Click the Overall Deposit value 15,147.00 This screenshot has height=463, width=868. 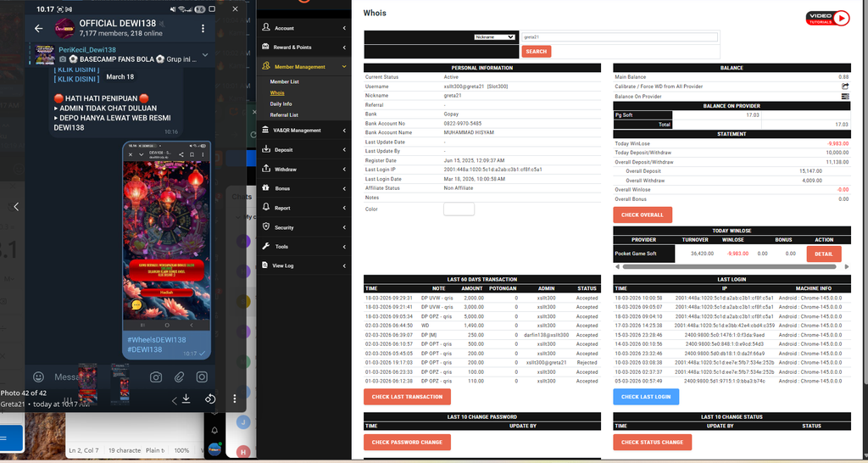coord(810,171)
